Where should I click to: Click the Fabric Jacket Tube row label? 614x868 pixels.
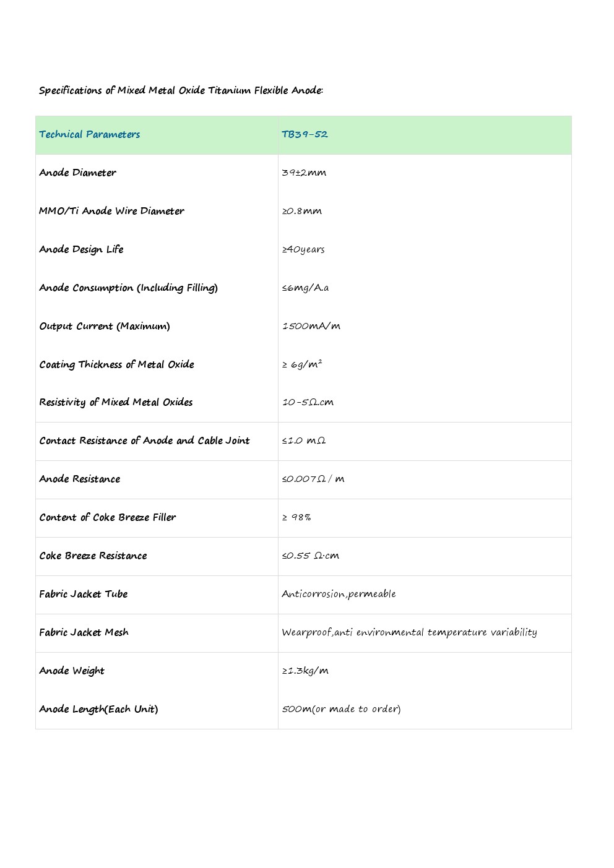[83, 594]
